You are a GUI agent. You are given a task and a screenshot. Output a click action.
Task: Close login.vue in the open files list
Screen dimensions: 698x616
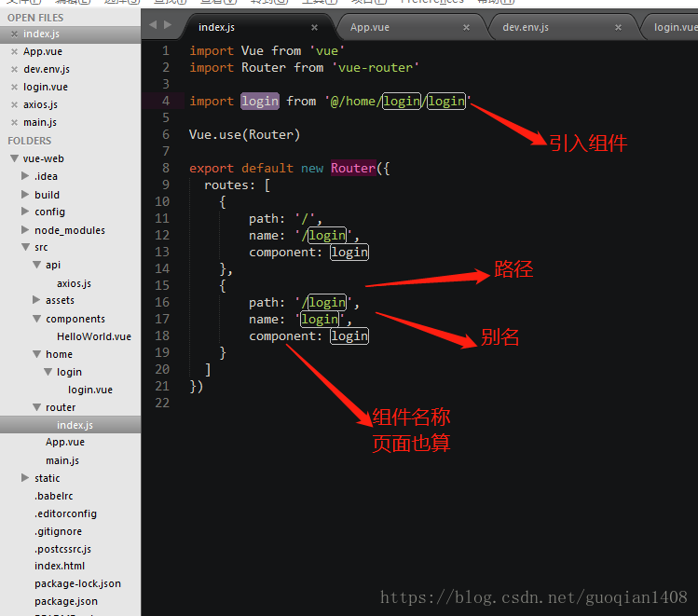(x=14, y=88)
